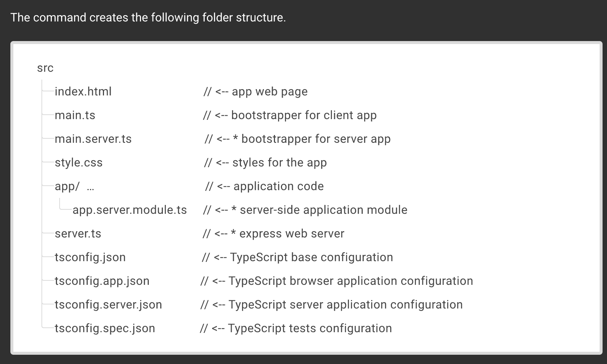This screenshot has height=364, width=607.
Task: Select index.html in the folder tree
Action: coord(83,92)
